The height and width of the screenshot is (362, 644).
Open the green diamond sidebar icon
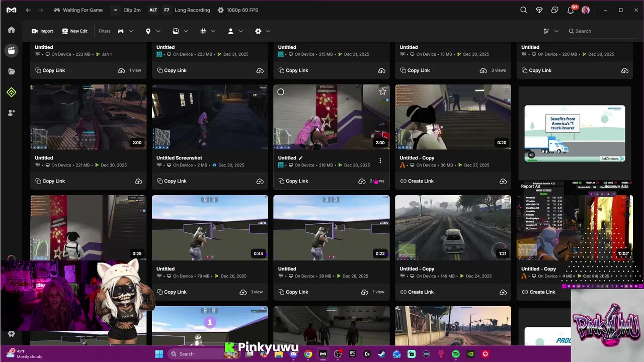pos(11,92)
